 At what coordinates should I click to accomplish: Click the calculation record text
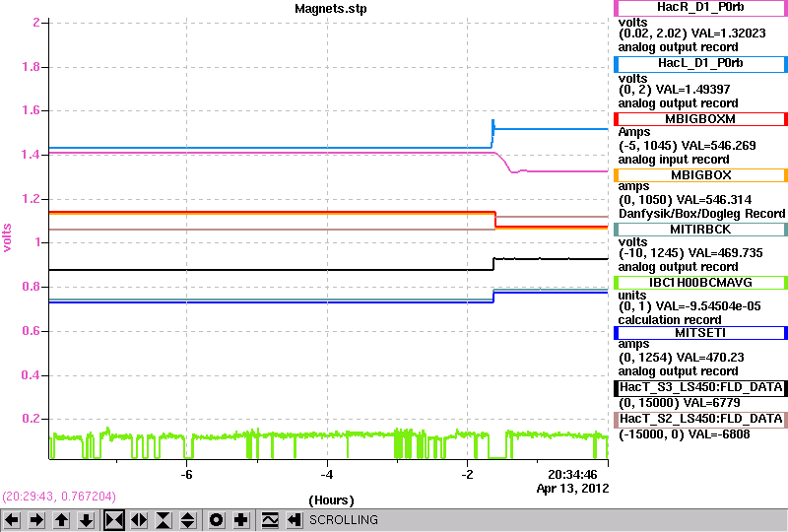point(670,320)
